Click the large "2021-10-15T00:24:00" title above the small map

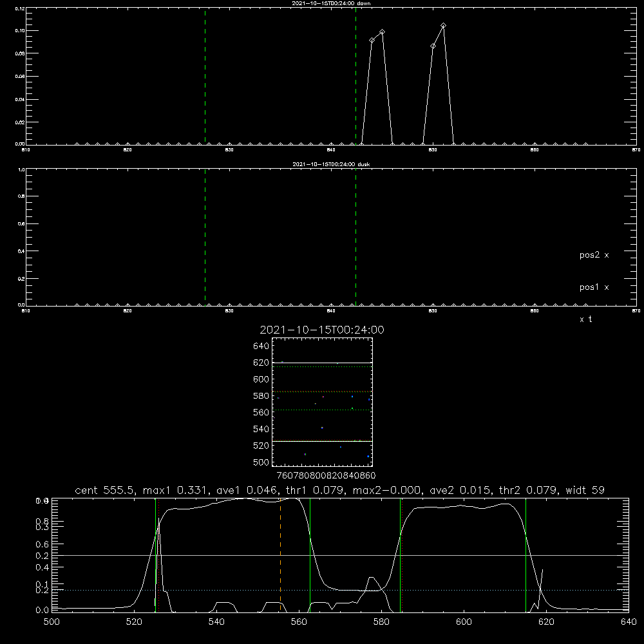[322, 330]
